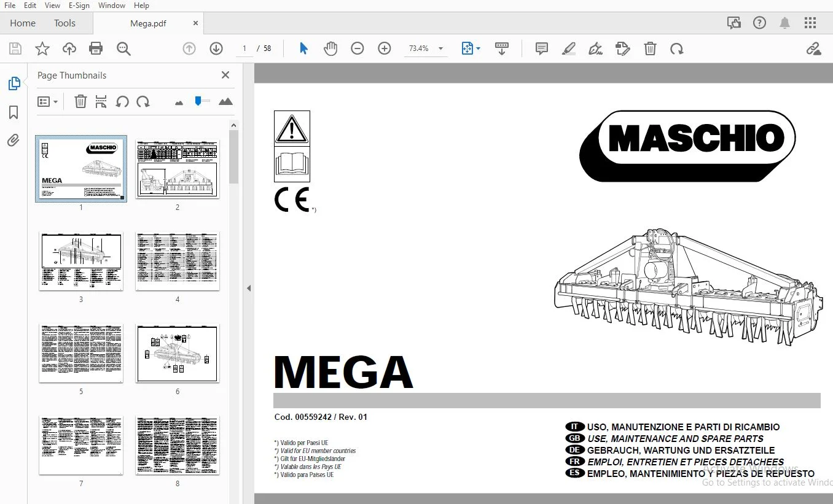Open the Edit menu
The height and width of the screenshot is (504, 833).
(x=30, y=6)
